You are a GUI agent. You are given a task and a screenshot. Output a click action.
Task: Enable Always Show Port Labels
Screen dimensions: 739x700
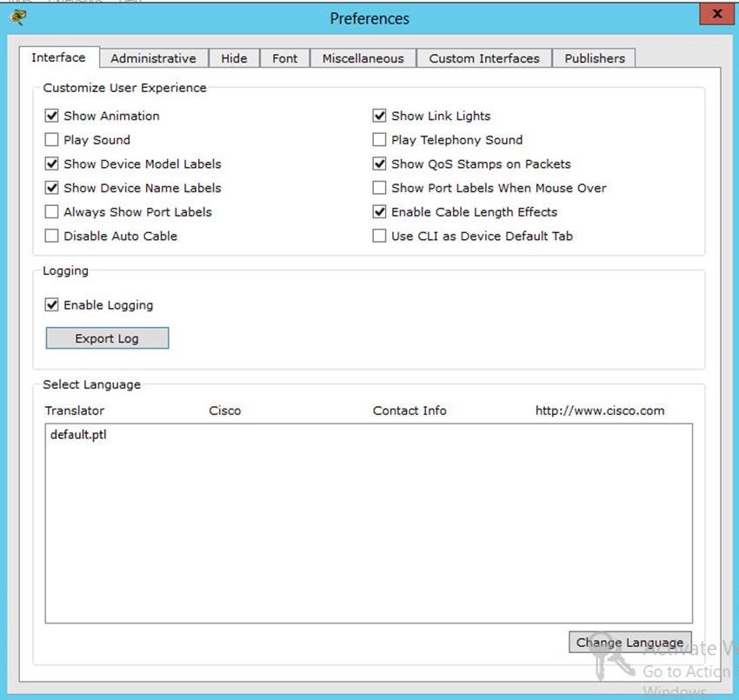pyautogui.click(x=51, y=212)
